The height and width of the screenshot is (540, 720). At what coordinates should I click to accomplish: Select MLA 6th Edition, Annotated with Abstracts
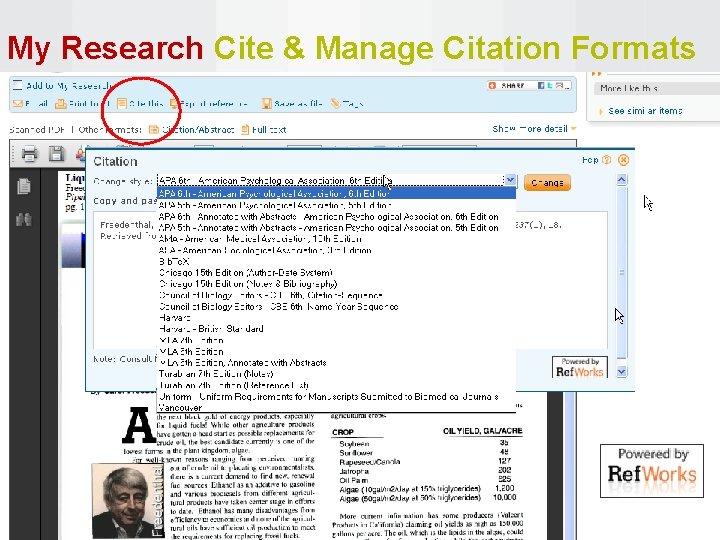tap(336, 363)
